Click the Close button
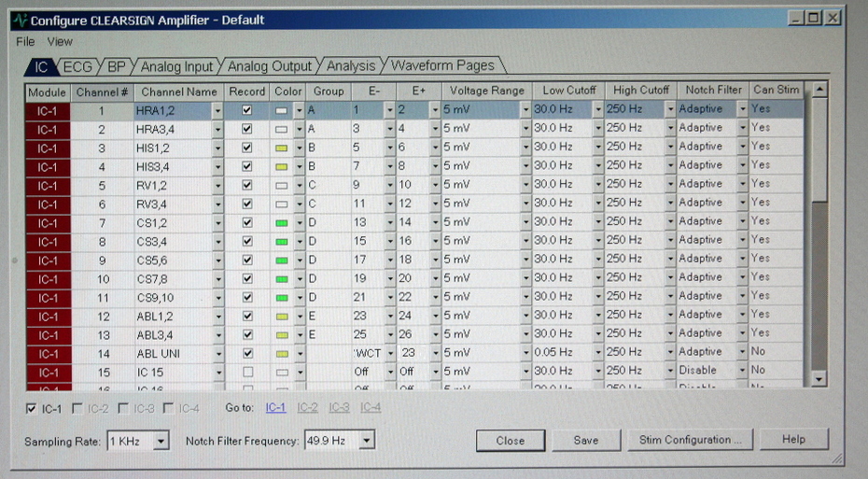 (x=511, y=441)
